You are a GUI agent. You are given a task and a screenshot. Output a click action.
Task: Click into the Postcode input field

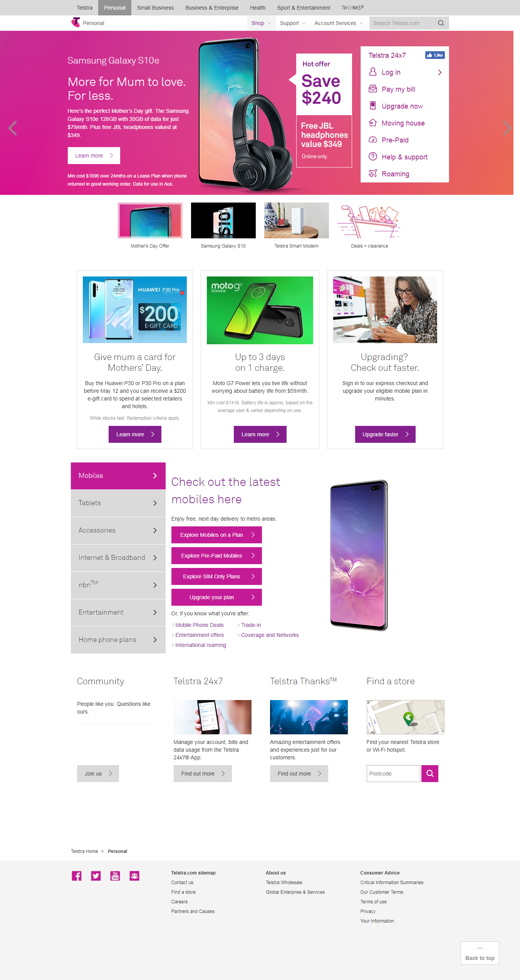click(393, 774)
